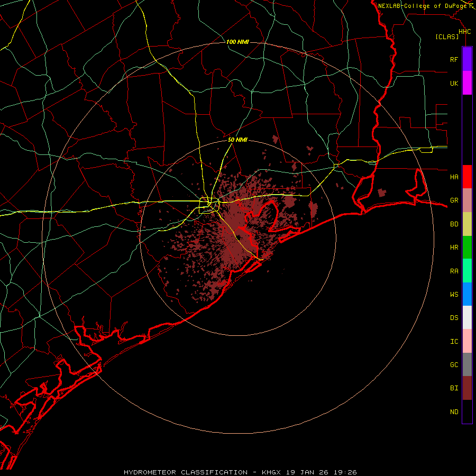The height and width of the screenshot is (476, 476).
Task: Click the 100 NMI range ring label
Action: 237,42
